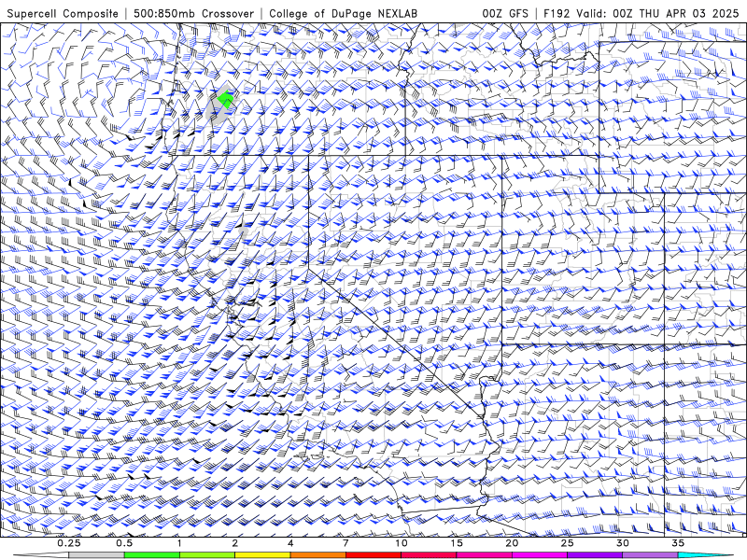Image resolution: width=747 pixels, height=560 pixels.
Task: Click the '20' scale label
Action: click(x=512, y=543)
